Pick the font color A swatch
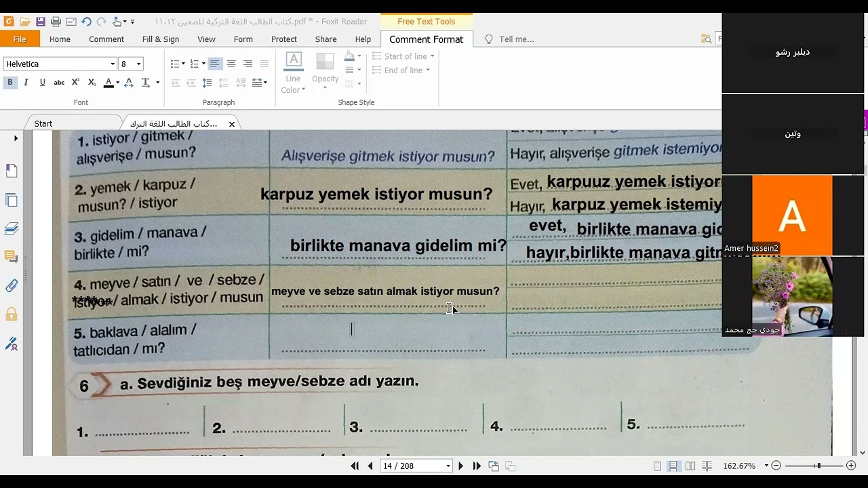Image resolution: width=868 pixels, height=488 pixels. [x=108, y=83]
